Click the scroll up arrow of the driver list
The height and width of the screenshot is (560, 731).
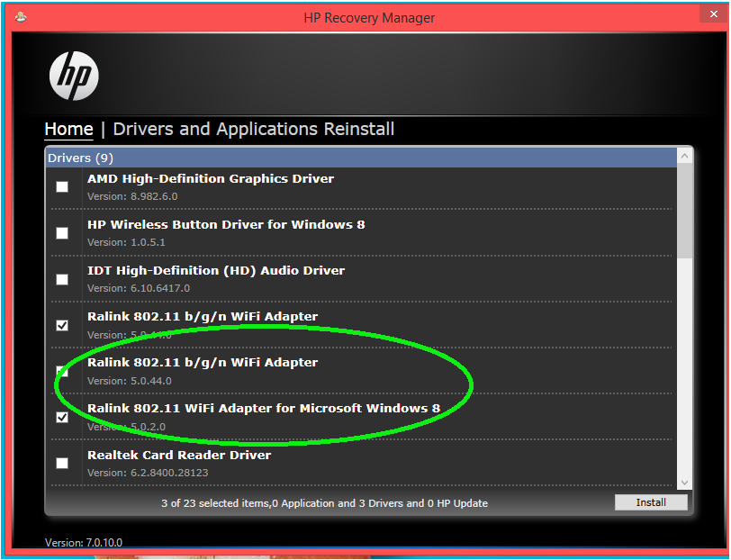tap(685, 157)
